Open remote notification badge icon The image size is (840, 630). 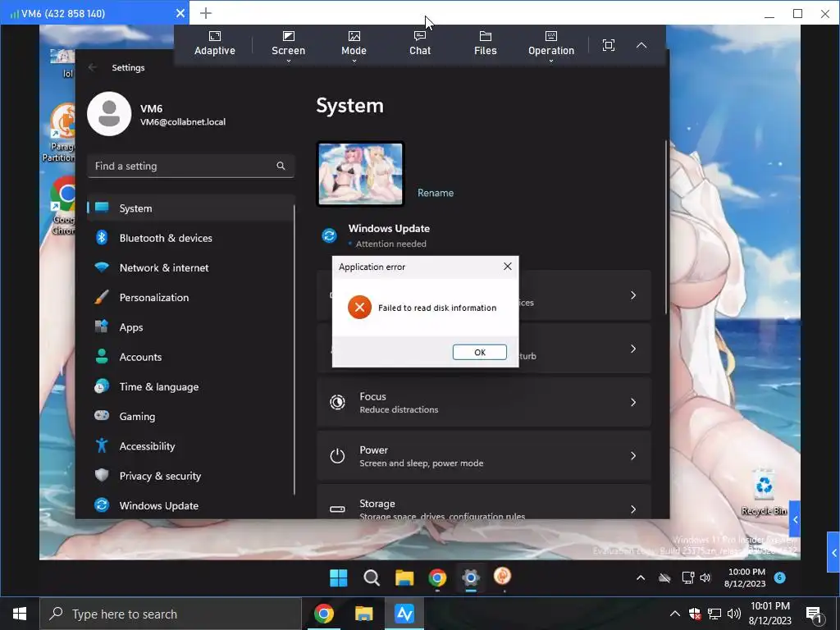coord(780,577)
